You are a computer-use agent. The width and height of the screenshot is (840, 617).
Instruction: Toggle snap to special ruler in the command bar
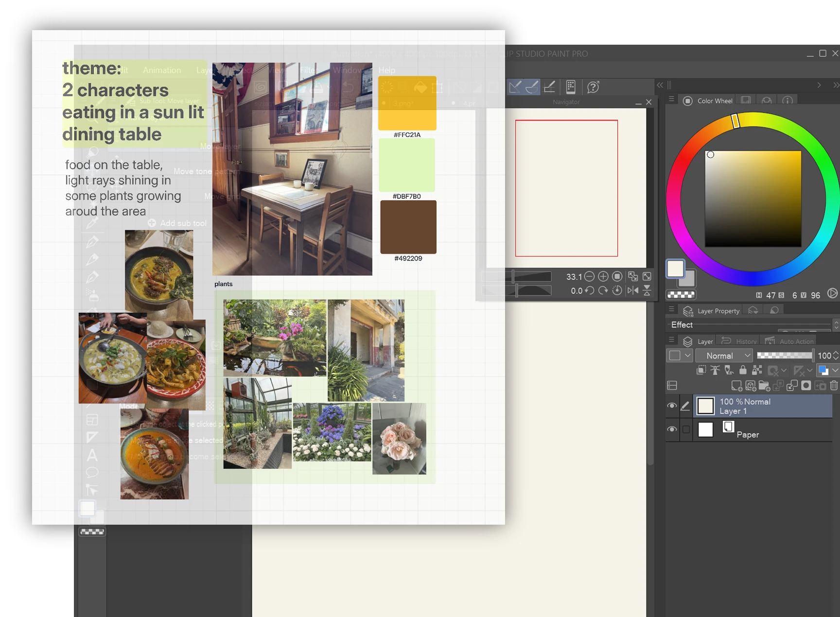pos(532,87)
